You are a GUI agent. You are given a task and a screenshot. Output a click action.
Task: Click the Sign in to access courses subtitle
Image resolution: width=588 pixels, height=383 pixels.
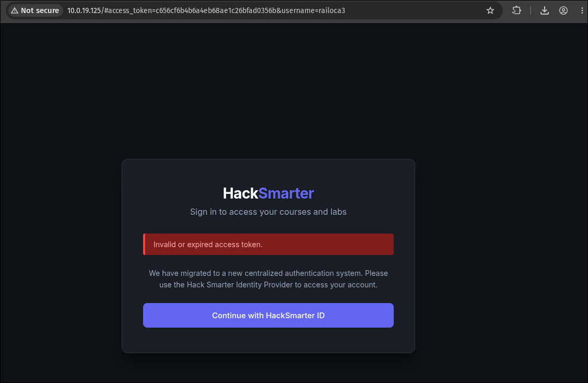(268, 212)
